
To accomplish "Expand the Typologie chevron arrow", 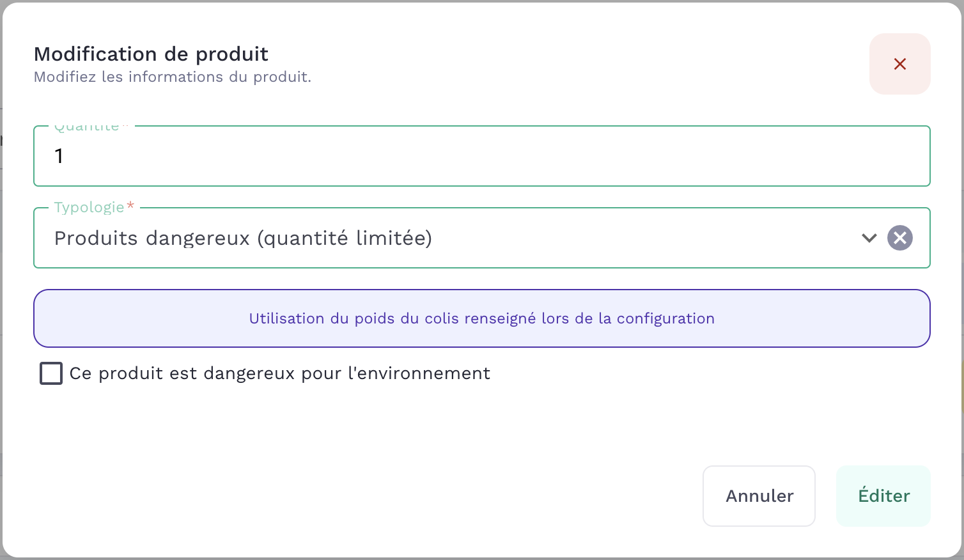I will tap(869, 238).
